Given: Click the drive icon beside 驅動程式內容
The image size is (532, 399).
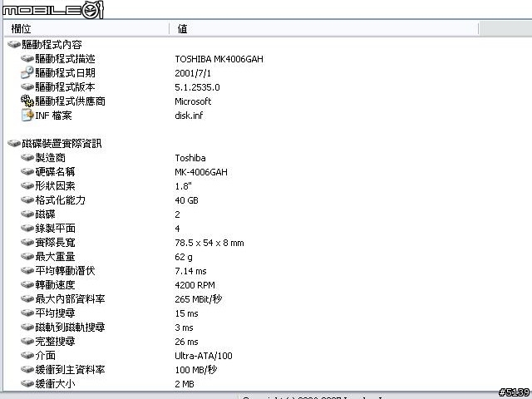Looking at the screenshot, I should [14, 44].
